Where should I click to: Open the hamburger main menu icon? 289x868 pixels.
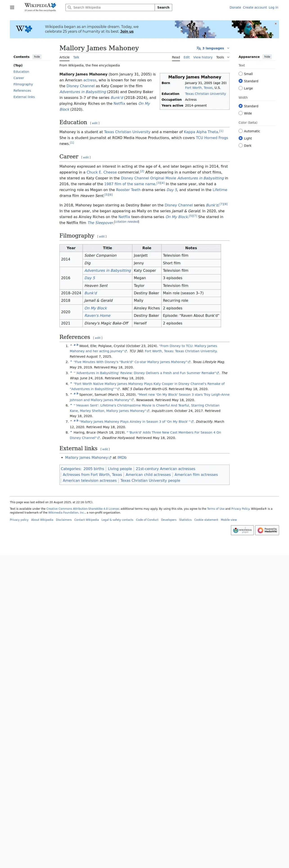coord(12,7)
